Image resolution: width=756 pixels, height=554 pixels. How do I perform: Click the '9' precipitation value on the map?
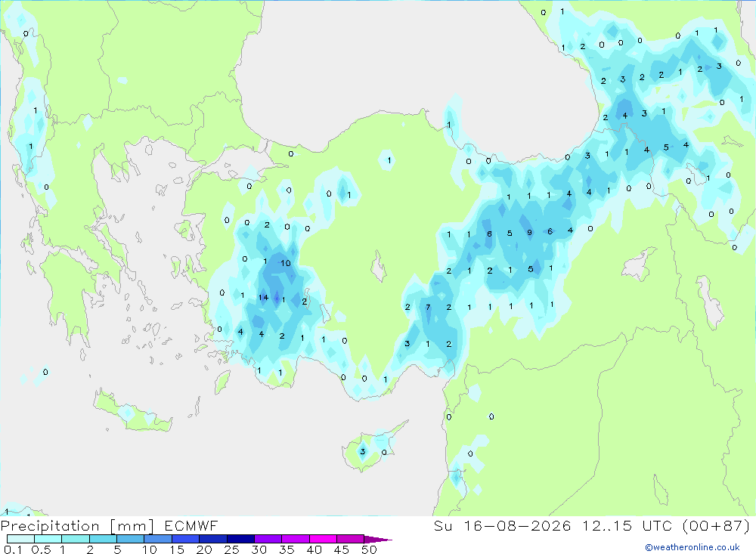529,232
